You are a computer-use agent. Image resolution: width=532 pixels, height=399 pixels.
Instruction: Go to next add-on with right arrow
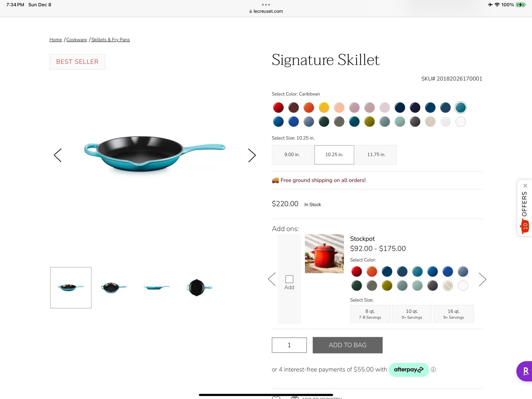(x=482, y=279)
